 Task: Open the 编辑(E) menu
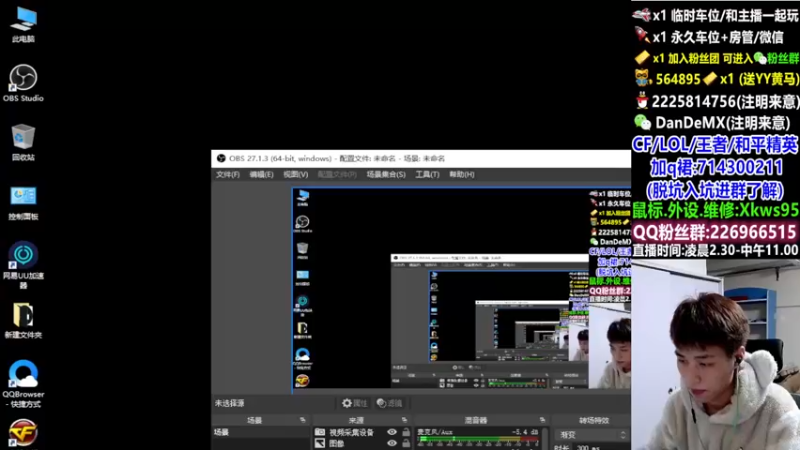tap(261, 174)
